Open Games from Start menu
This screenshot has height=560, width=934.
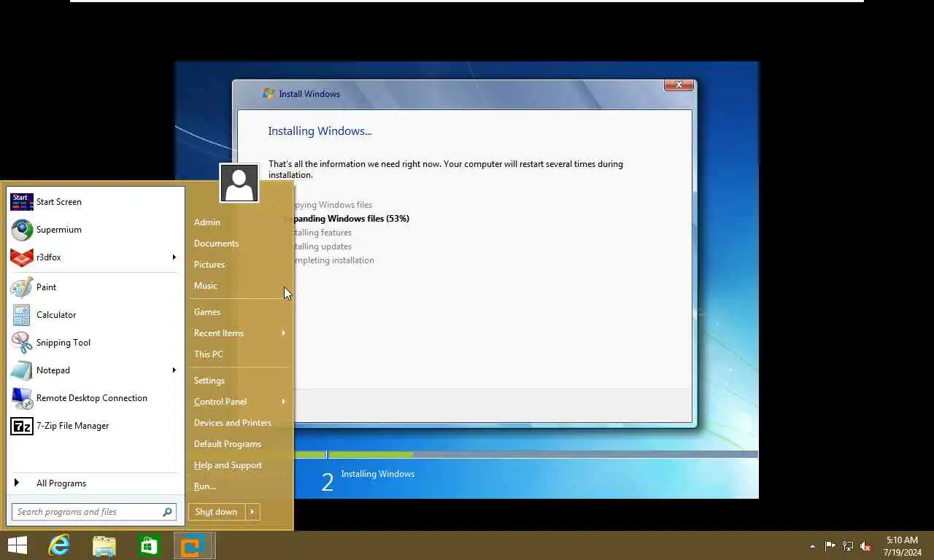[207, 312]
